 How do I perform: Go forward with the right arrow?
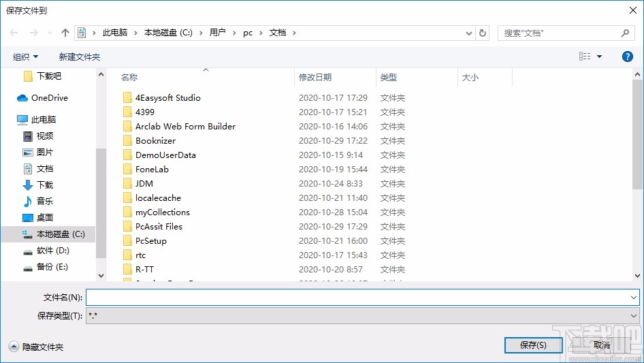[x=33, y=33]
